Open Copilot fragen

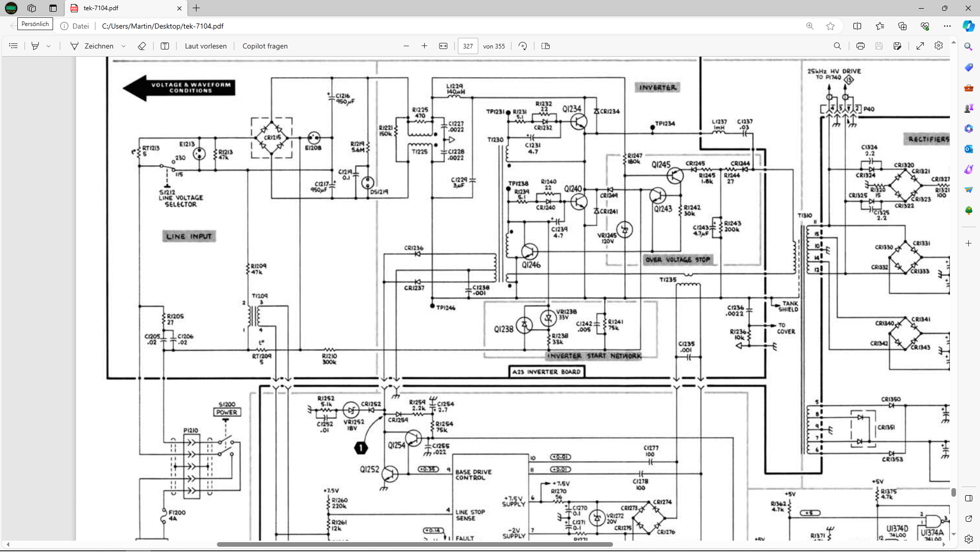point(265,46)
